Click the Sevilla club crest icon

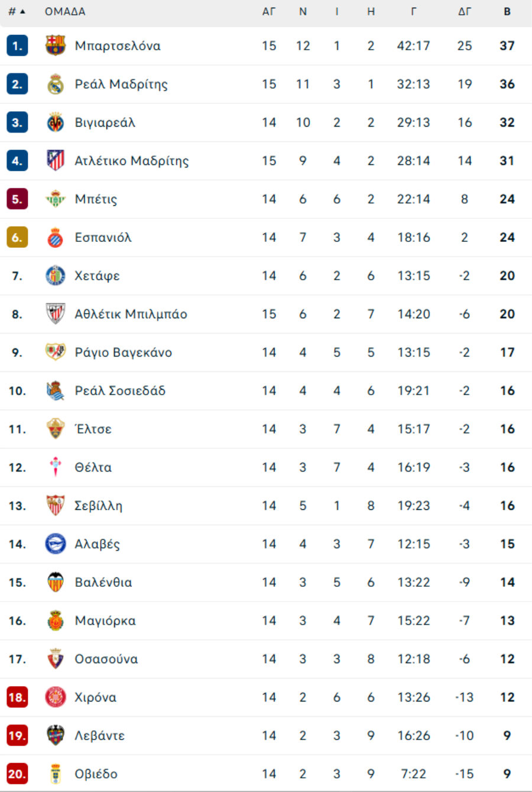[56, 506]
